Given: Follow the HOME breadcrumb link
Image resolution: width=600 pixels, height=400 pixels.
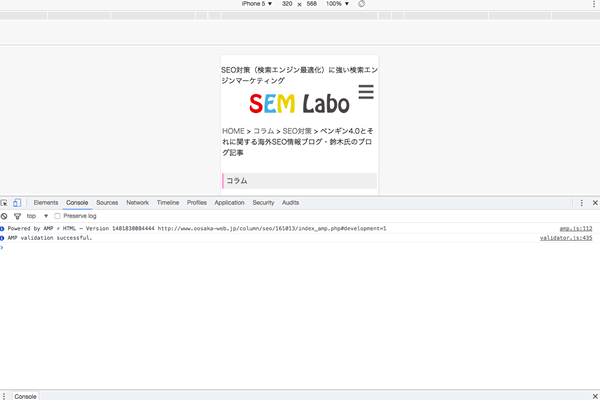Looking at the screenshot, I should pyautogui.click(x=233, y=131).
